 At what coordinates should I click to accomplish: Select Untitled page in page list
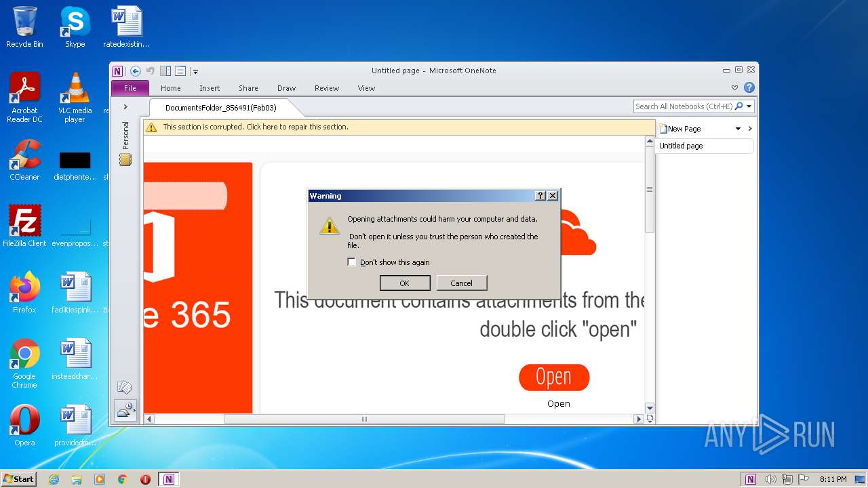tap(705, 146)
